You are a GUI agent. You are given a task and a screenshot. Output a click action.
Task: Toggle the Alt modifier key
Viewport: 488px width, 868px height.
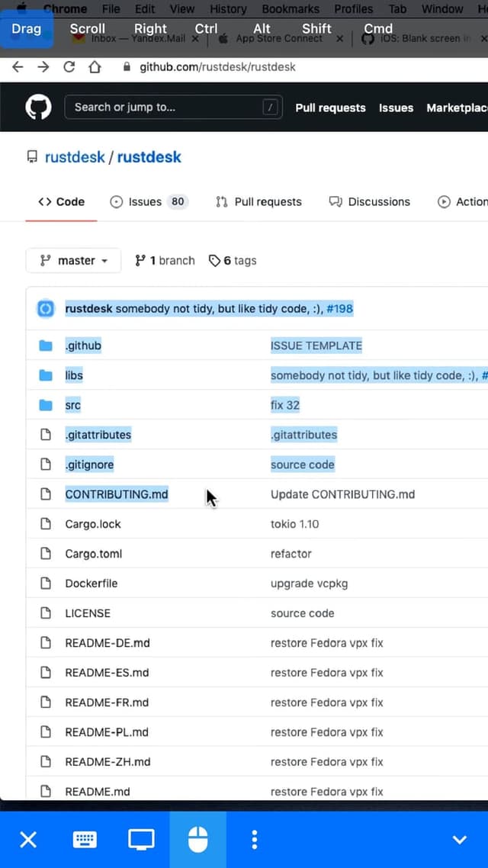[x=262, y=29]
